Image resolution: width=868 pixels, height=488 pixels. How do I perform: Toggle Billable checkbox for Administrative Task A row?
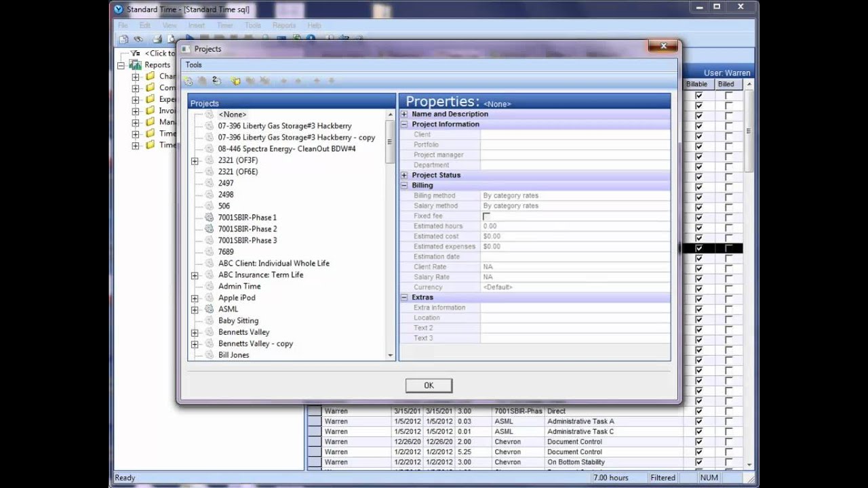[x=698, y=422]
